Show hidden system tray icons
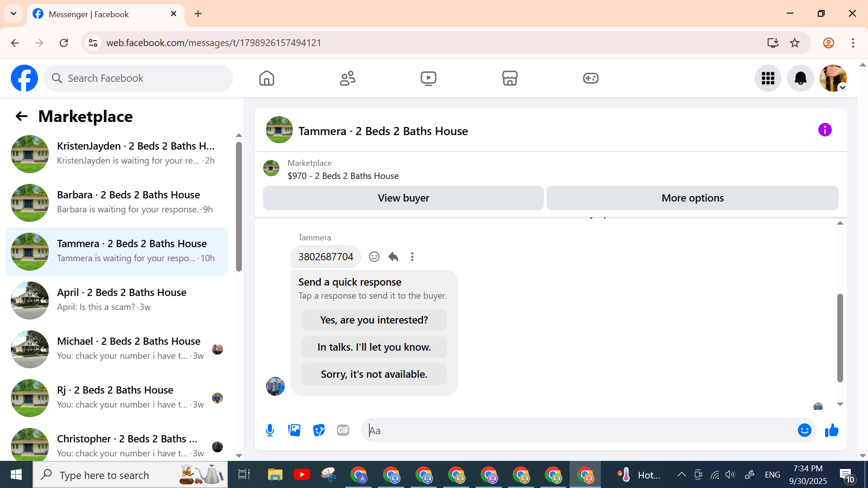The width and height of the screenshot is (868, 488). click(681, 474)
